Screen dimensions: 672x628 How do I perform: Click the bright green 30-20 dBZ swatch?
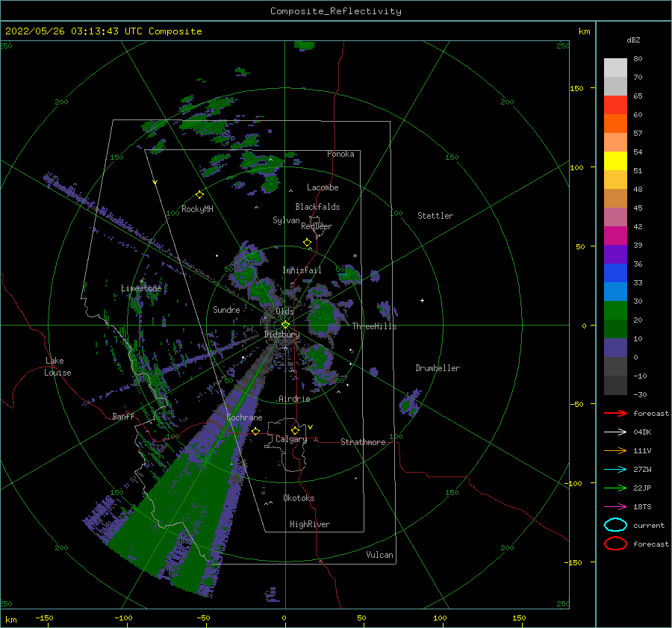click(x=615, y=311)
